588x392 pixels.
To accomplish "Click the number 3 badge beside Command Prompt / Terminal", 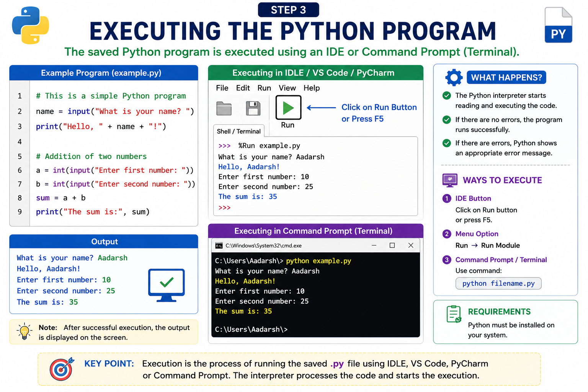I will click(x=446, y=260).
